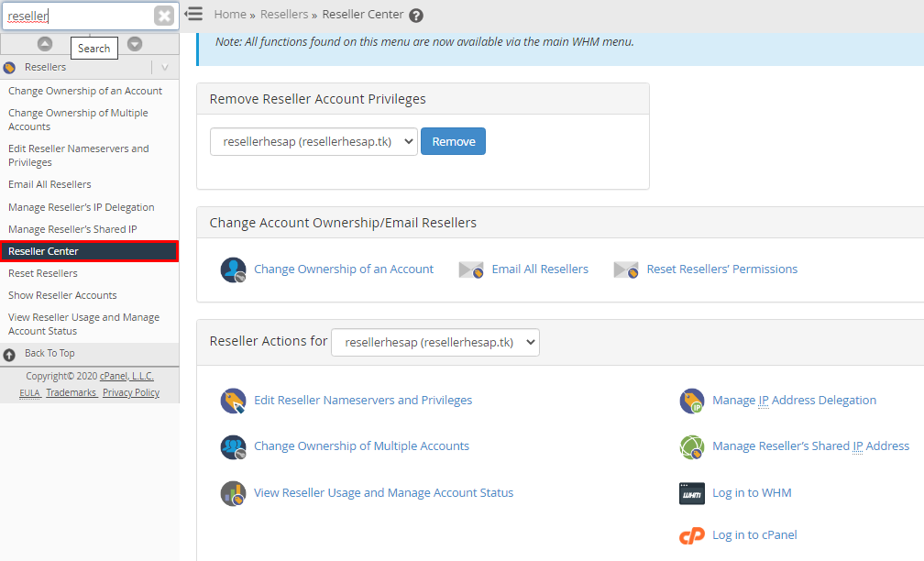Image resolution: width=924 pixels, height=561 pixels.
Task: Select Show Reseller Accounts in sidebar
Action: [62, 295]
